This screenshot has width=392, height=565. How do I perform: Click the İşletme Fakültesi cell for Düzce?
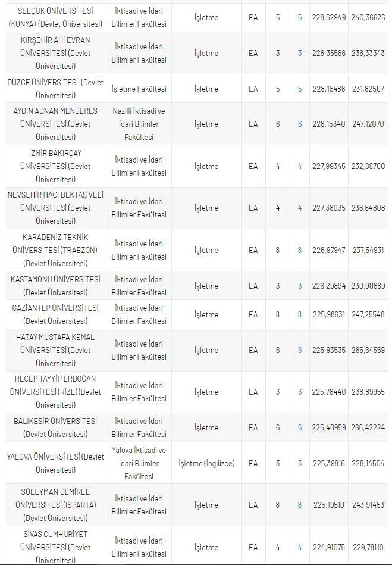pyautogui.click(x=139, y=89)
